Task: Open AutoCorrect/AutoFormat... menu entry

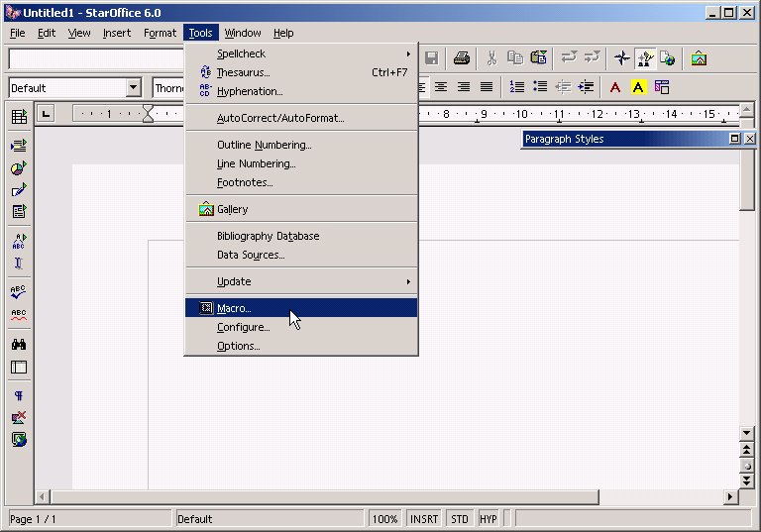Action: click(x=301, y=118)
